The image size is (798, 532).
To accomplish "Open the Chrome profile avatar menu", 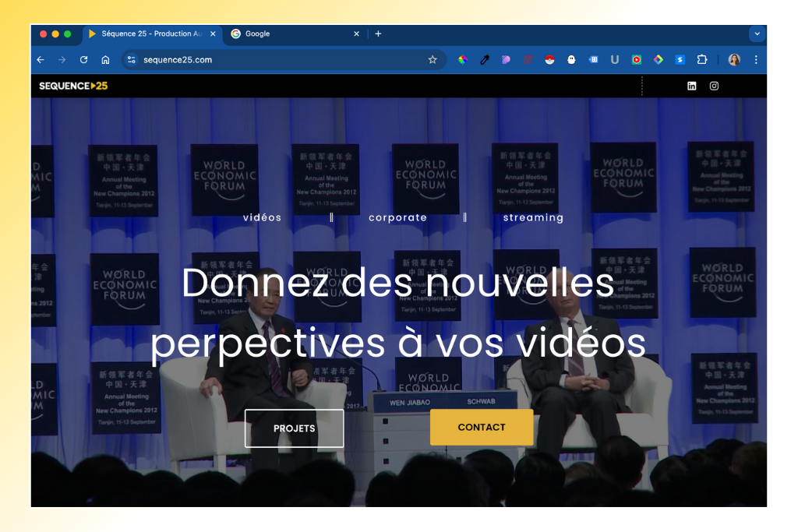I will click(734, 60).
